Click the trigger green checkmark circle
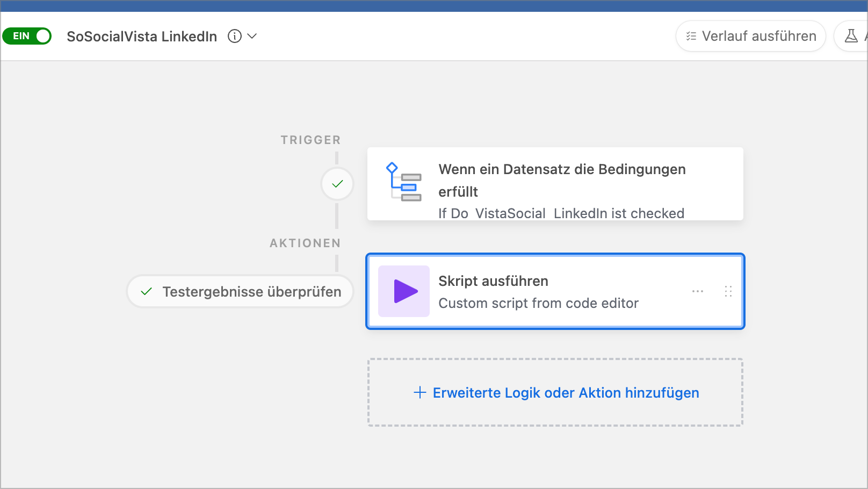Screen dimensions: 868x489 (337, 184)
